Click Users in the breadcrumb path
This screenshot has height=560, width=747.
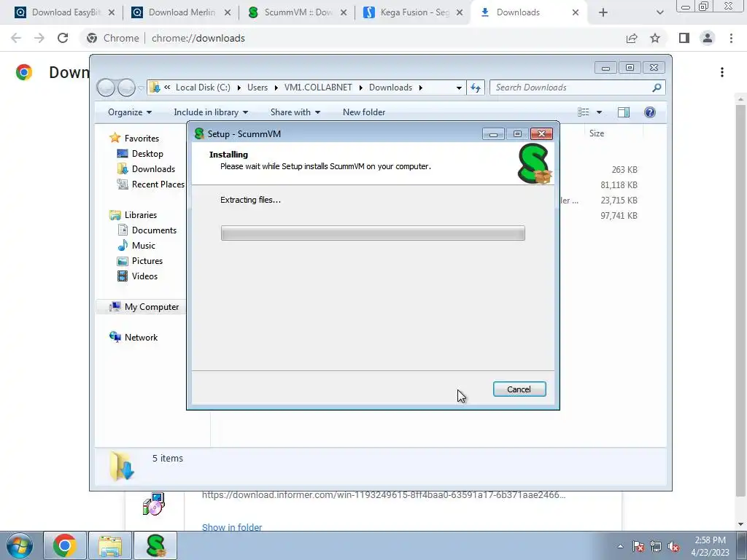[x=258, y=87]
